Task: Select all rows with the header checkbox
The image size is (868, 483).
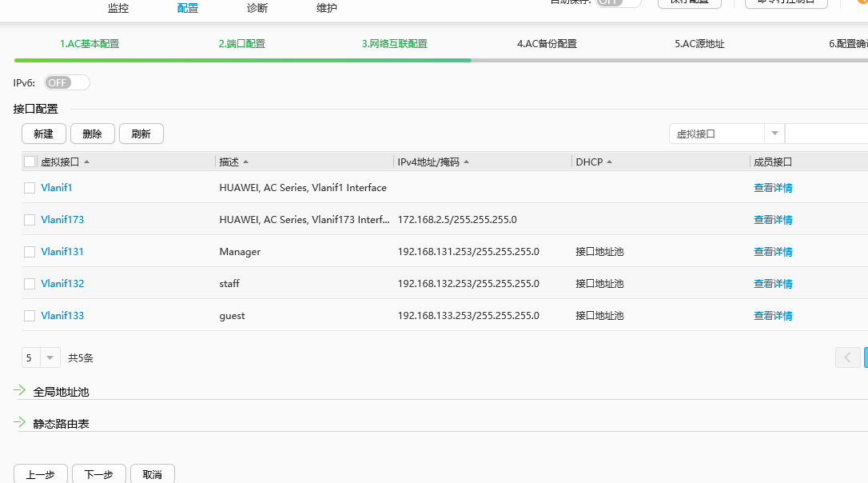Action: coord(30,162)
